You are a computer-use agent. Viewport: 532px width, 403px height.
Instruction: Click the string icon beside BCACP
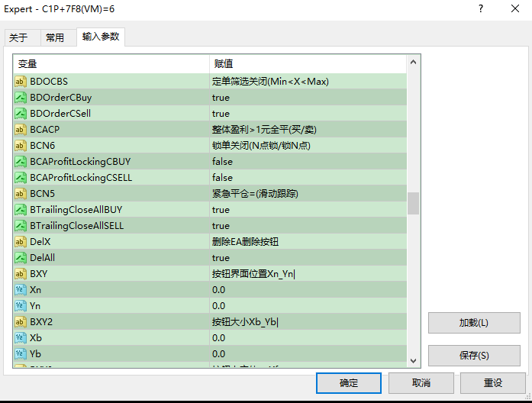coord(21,130)
